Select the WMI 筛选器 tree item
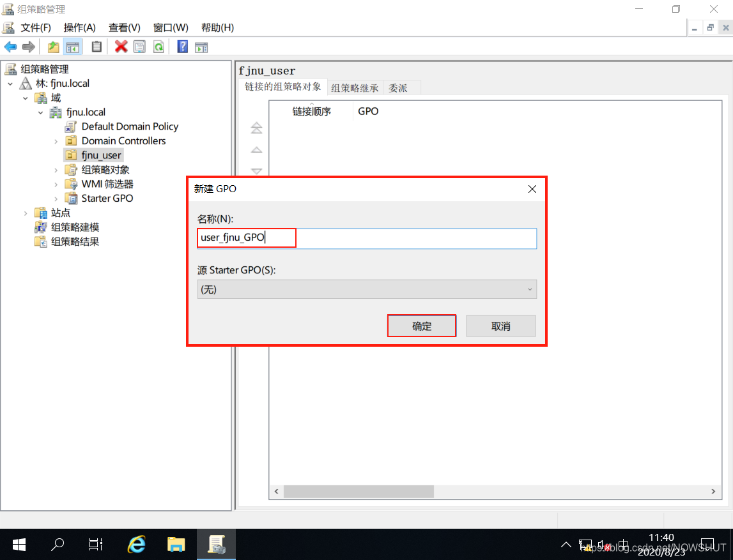 tap(107, 185)
